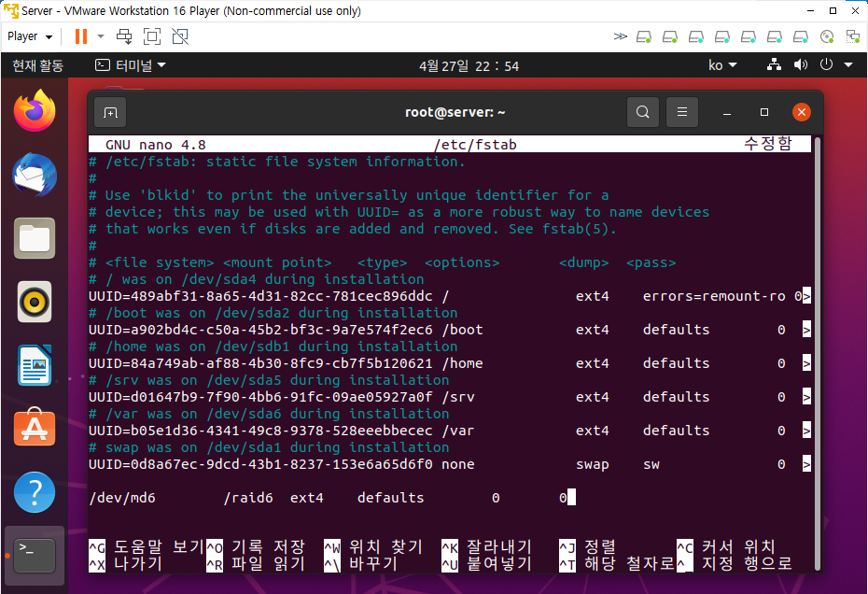Click the /boot mount point entry
The width and height of the screenshot is (868, 594).
click(462, 330)
